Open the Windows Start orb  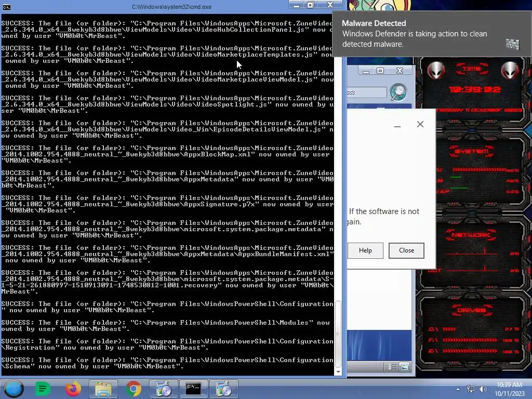pyautogui.click(x=14, y=389)
